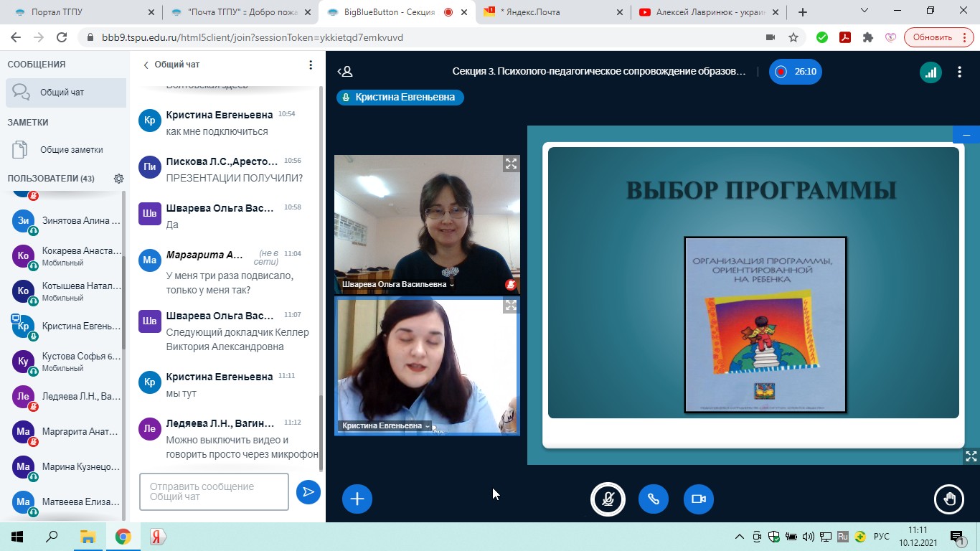Open BigBlueButton options three-dot menu

click(x=960, y=72)
